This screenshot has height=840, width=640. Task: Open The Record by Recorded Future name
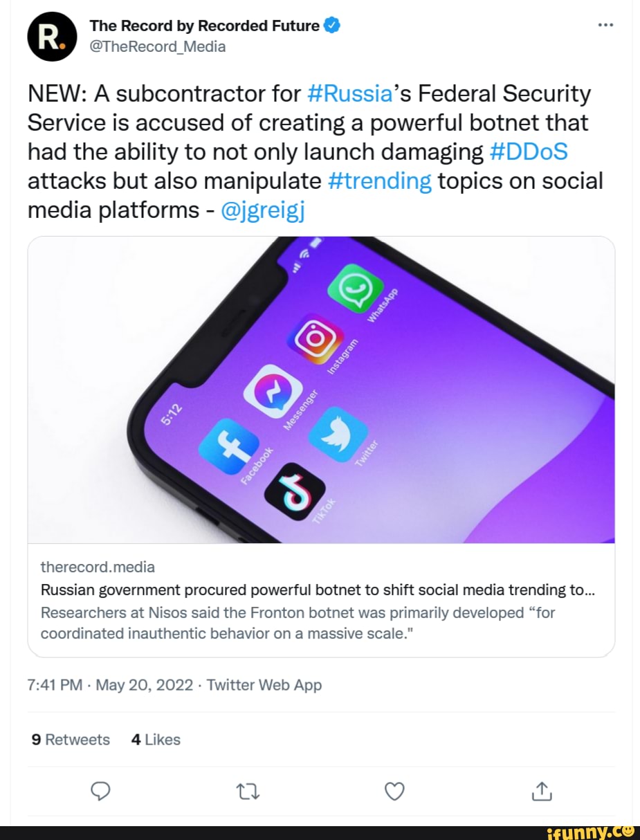[205, 26]
